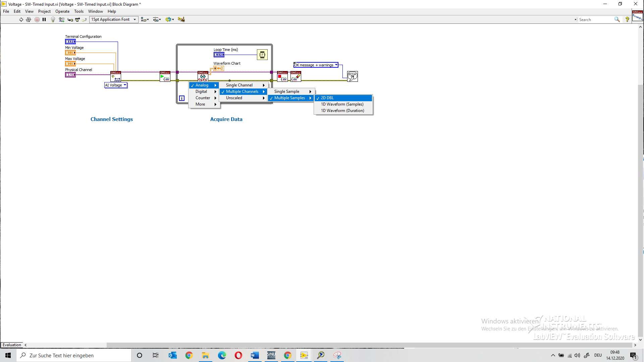This screenshot has width=644, height=362.
Task: Select Single Sample submenu entry
Action: pyautogui.click(x=287, y=92)
